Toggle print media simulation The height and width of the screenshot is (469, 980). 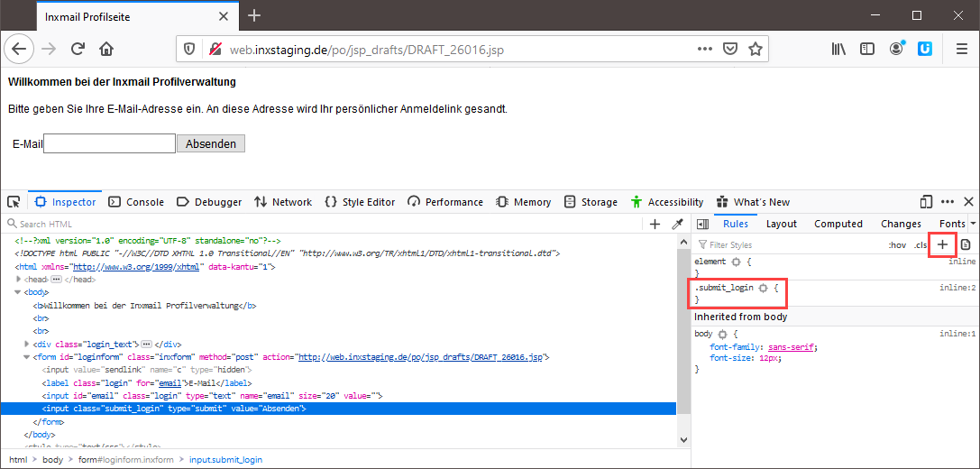pos(966,244)
